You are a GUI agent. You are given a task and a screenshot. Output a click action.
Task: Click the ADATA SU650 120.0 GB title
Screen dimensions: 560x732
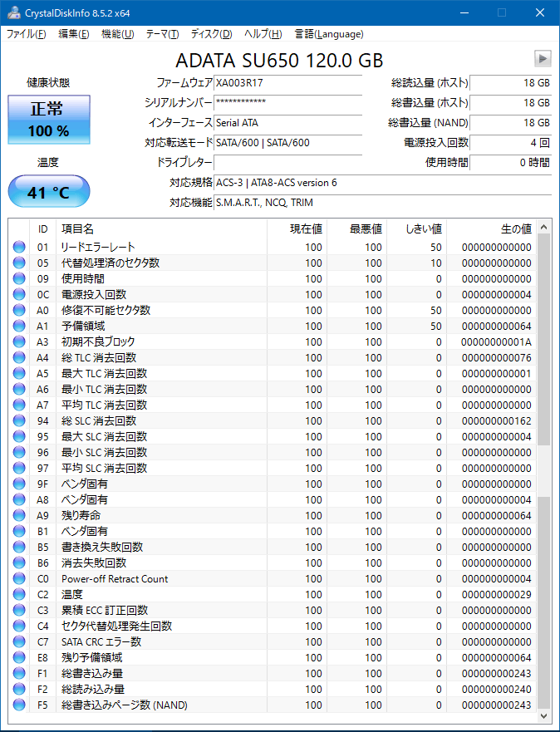279,60
